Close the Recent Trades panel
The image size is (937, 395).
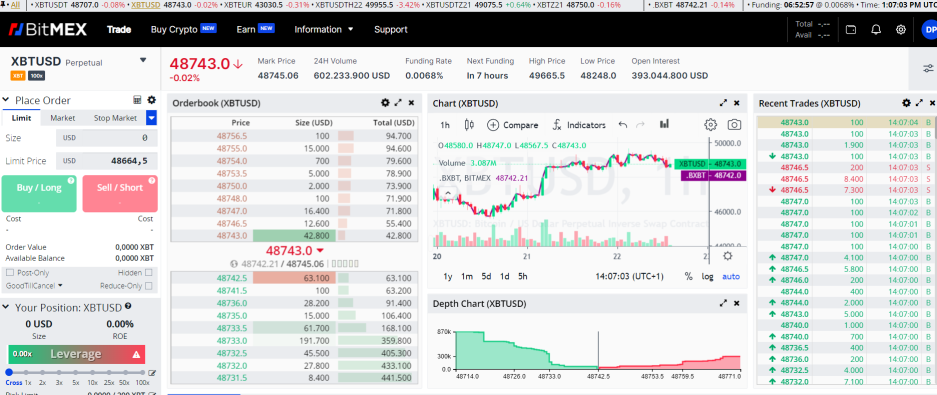931,103
